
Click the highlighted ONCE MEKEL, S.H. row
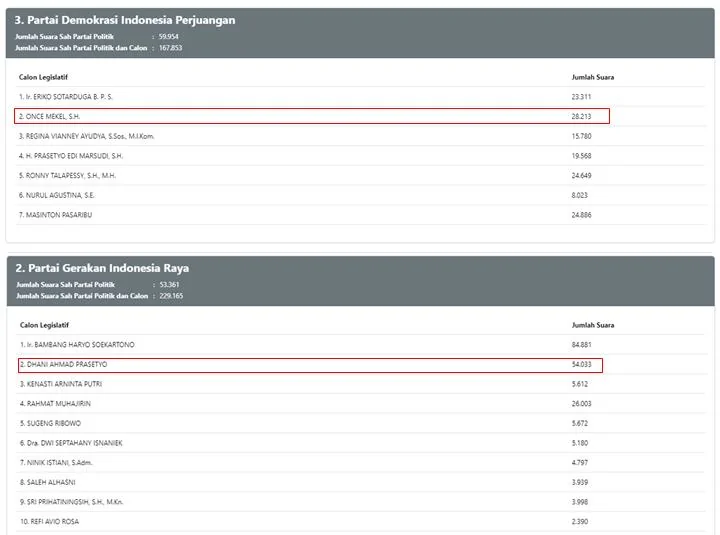[312, 116]
